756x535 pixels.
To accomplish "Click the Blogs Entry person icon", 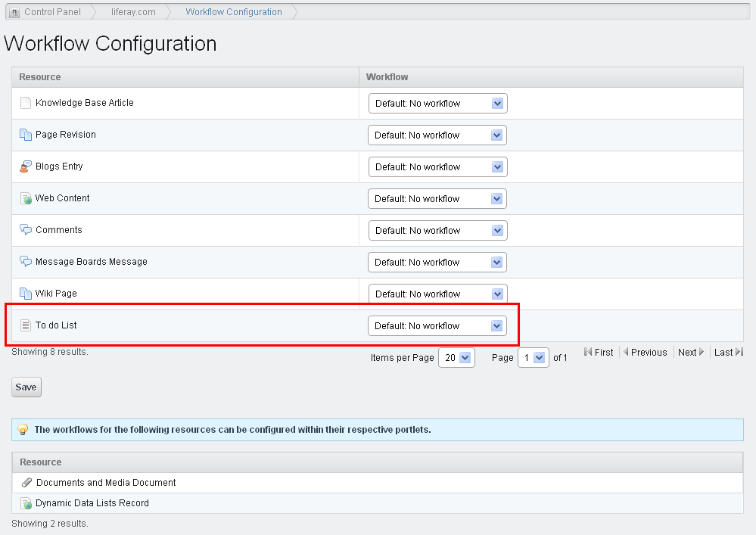I will coord(26,166).
